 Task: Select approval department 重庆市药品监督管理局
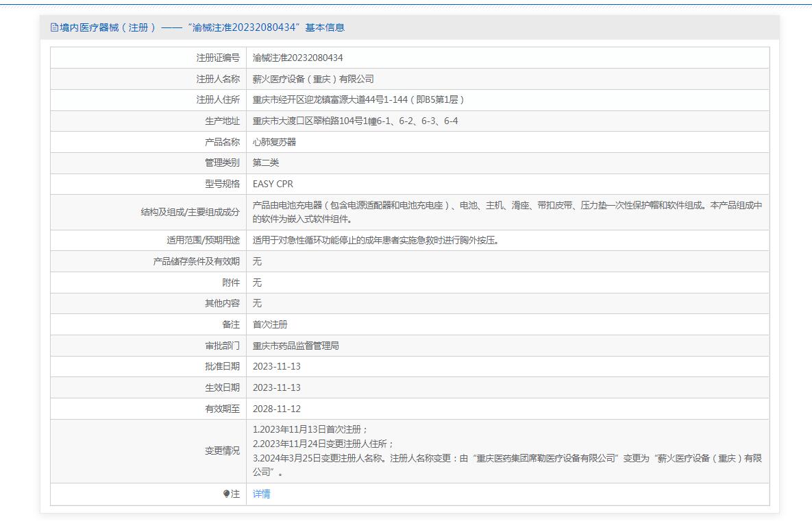pos(295,346)
